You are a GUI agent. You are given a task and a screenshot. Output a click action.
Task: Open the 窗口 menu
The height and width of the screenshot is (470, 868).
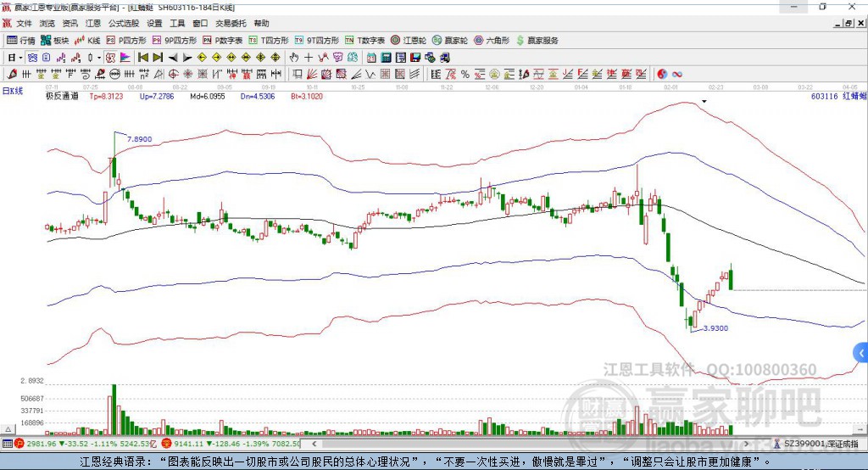click(x=200, y=23)
